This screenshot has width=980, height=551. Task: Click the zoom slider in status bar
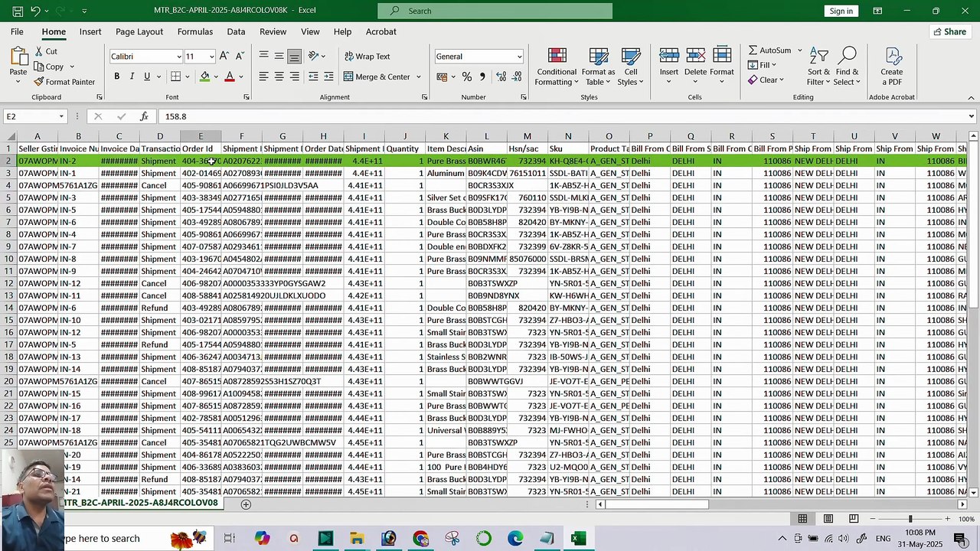[x=910, y=519]
